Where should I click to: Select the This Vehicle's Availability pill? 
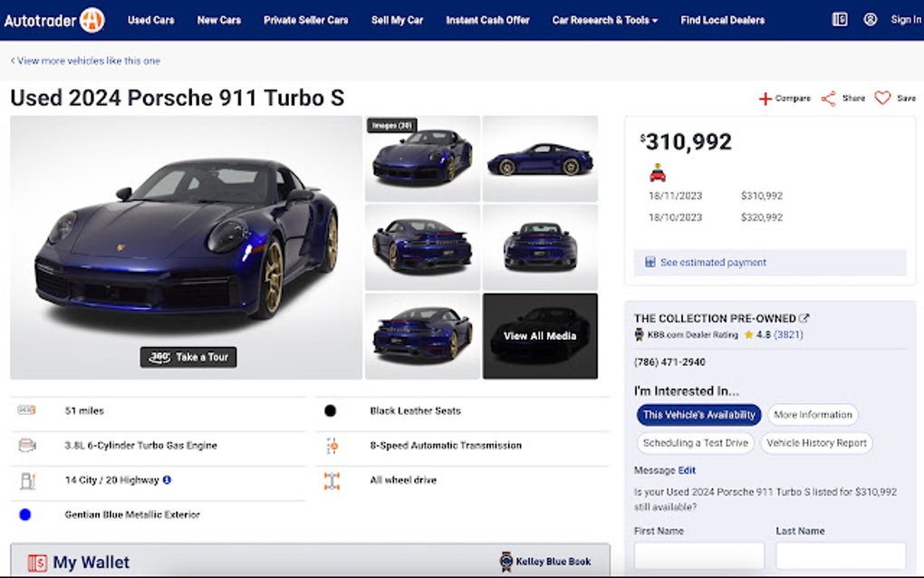click(x=698, y=414)
